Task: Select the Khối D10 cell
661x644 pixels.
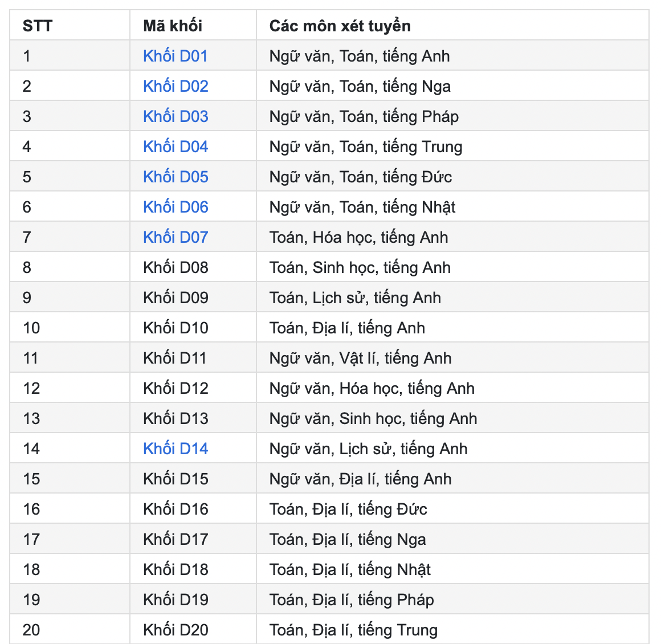Action: coord(176,328)
